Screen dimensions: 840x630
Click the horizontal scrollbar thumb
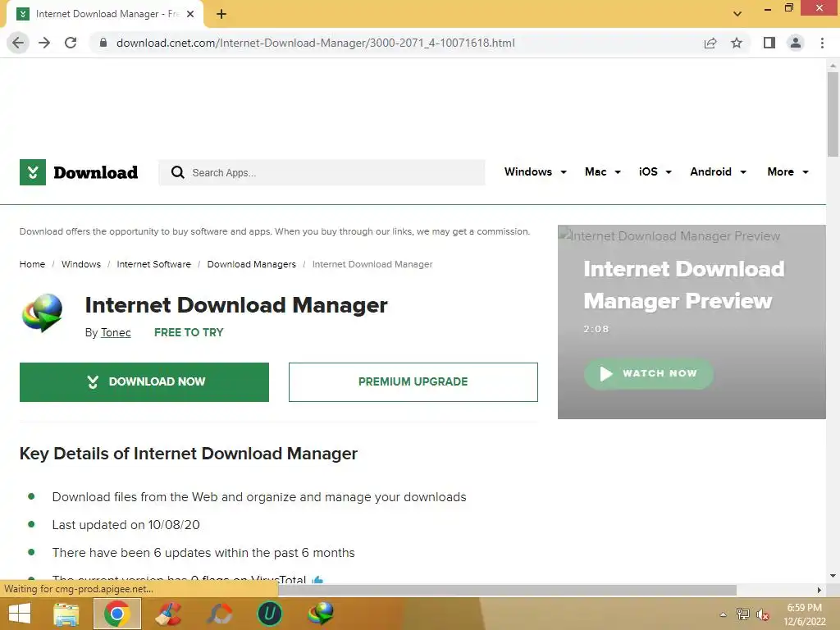(507, 590)
